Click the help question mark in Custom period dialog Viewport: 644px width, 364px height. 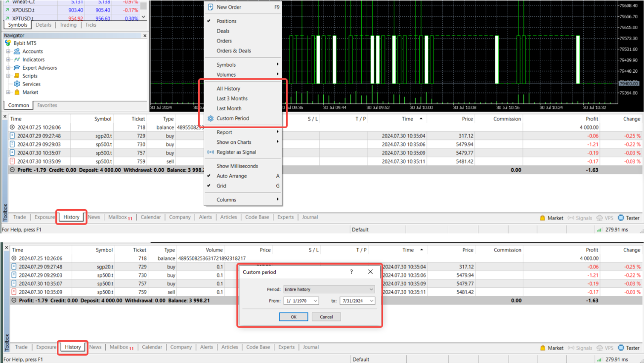351,272
